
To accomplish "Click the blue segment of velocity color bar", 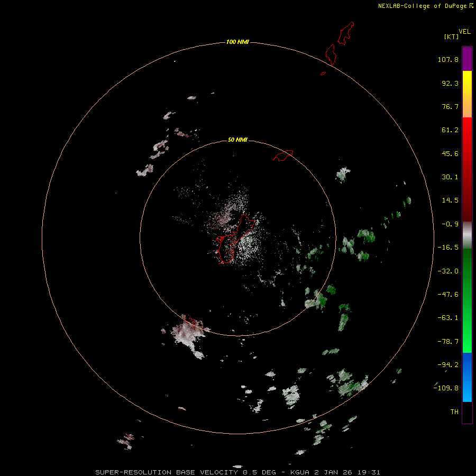I will point(467,377).
